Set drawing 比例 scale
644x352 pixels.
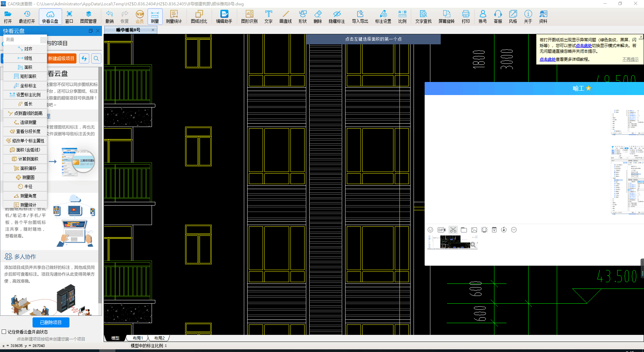point(402,16)
